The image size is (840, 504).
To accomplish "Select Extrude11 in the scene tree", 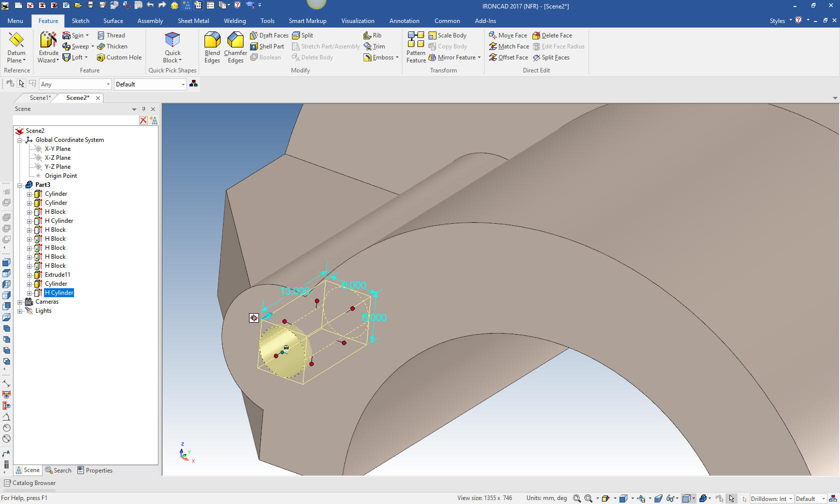I will (57, 275).
